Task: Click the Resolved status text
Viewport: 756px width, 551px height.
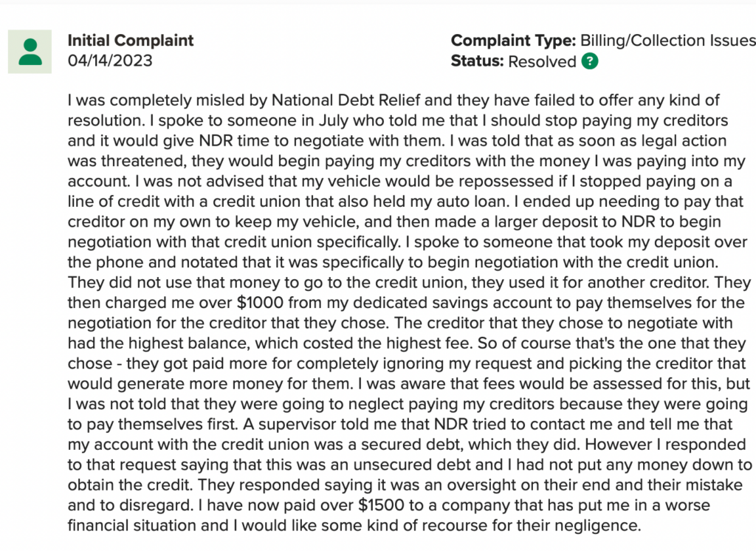Action: tap(542, 61)
